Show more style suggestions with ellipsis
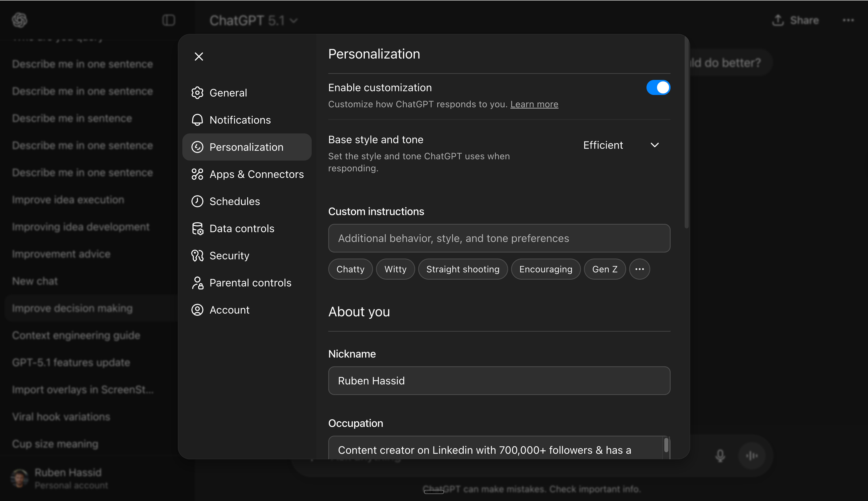 [639, 269]
